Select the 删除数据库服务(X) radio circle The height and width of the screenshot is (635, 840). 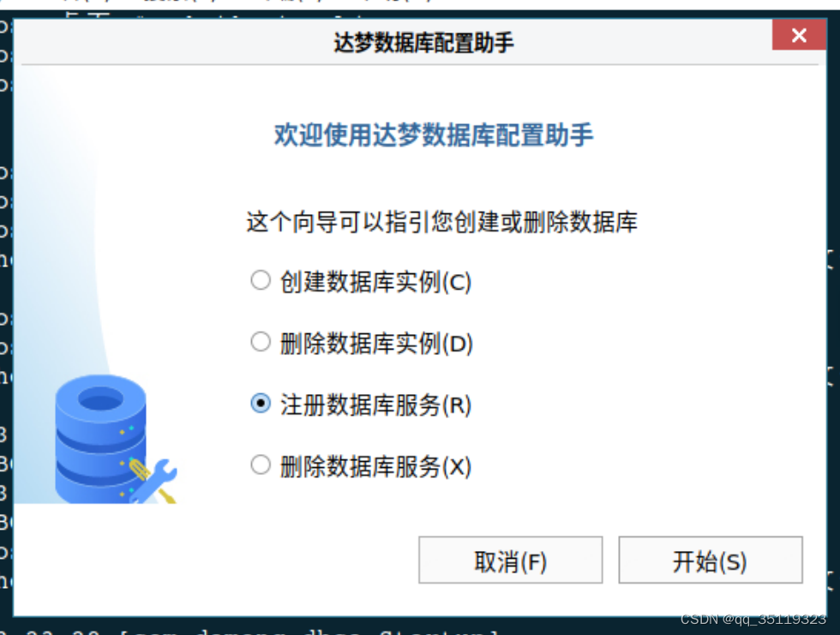pyautogui.click(x=261, y=464)
